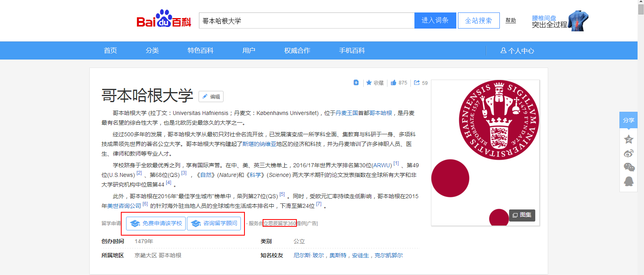The height and width of the screenshot is (275, 644).
Task: Open citation reference [3]
Action: 184,173
